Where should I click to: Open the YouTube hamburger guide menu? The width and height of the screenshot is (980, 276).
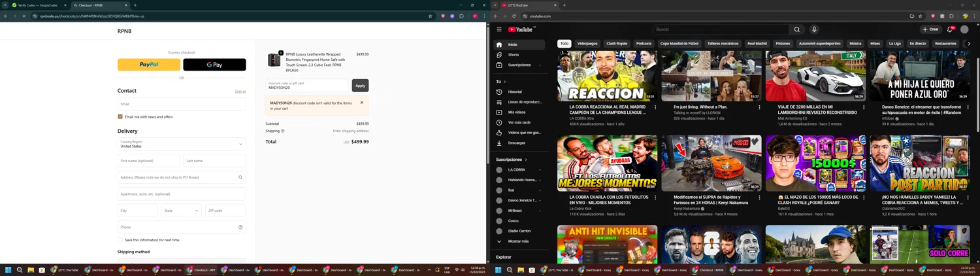[498, 29]
